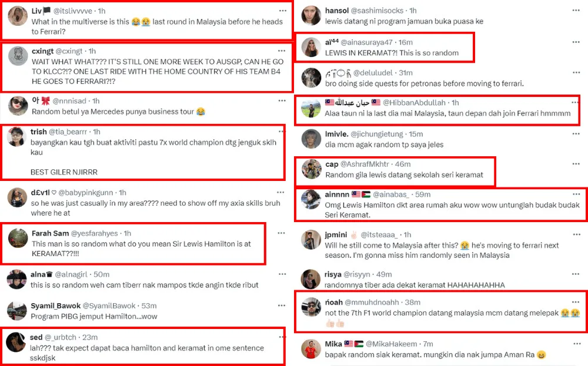This screenshot has height=366, width=588.
Task: Click the ainnnn profile avatar
Action: click(310, 200)
